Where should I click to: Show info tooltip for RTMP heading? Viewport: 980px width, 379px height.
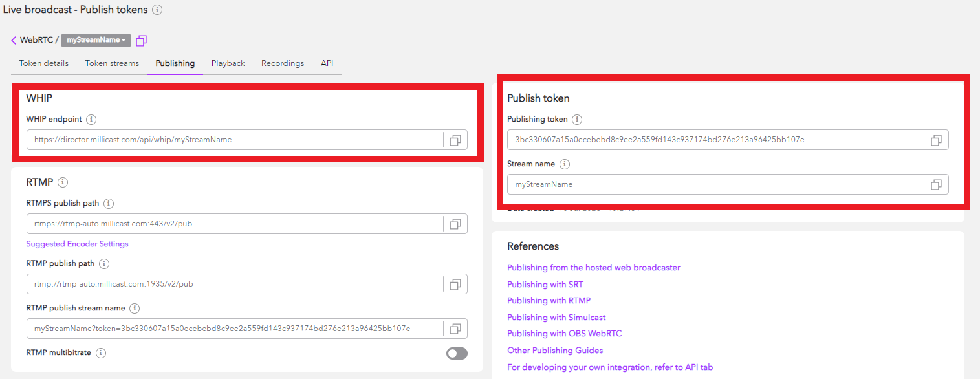point(63,182)
